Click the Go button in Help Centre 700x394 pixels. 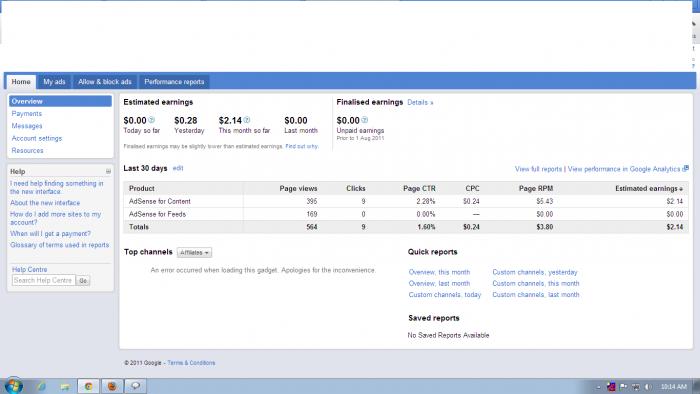[x=83, y=281]
